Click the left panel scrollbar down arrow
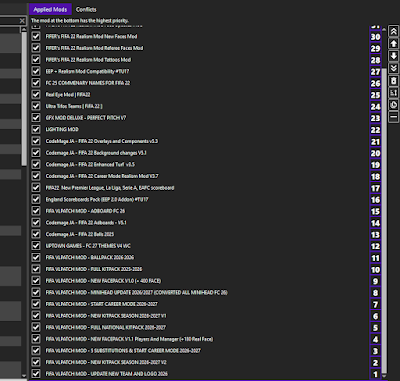 tap(24, 376)
